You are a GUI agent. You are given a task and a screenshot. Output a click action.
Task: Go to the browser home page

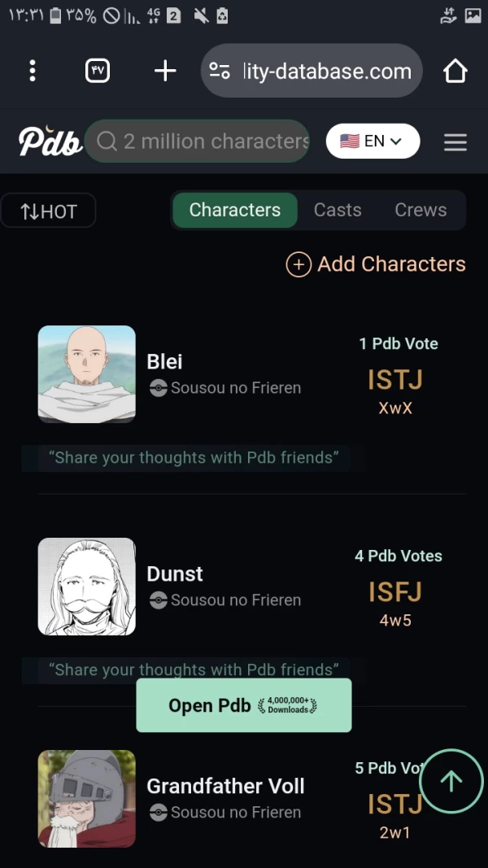[455, 71]
